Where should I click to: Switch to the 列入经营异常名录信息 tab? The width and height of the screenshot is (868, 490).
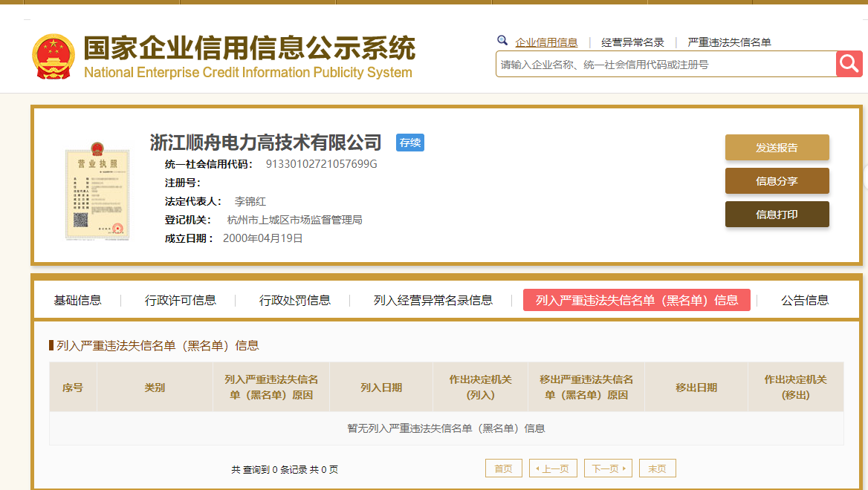[433, 300]
